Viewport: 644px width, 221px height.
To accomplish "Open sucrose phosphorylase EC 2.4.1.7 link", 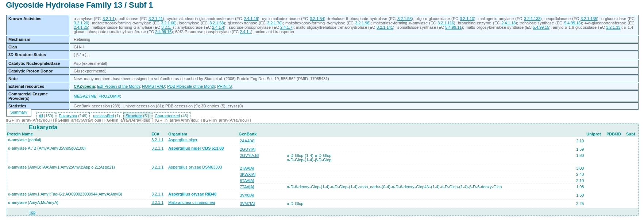I will (x=286, y=27).
